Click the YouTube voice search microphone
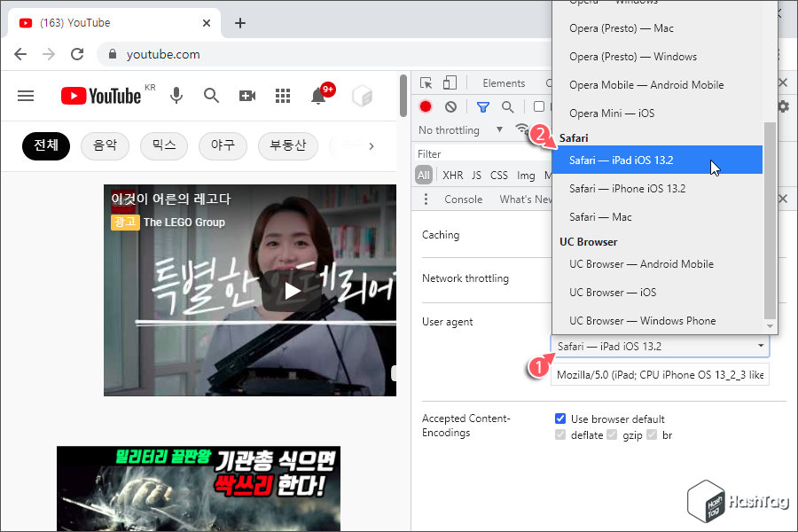Image resolution: width=798 pixels, height=532 pixels. click(176, 96)
